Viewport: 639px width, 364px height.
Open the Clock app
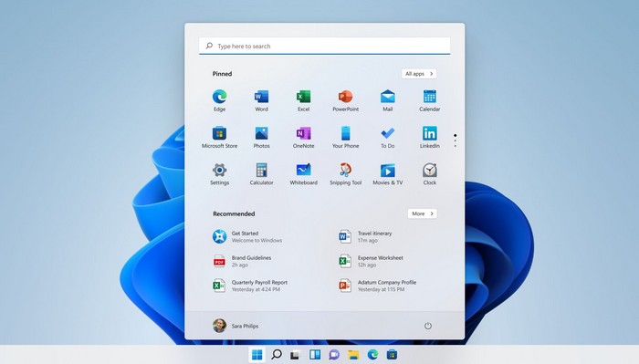[430, 174]
